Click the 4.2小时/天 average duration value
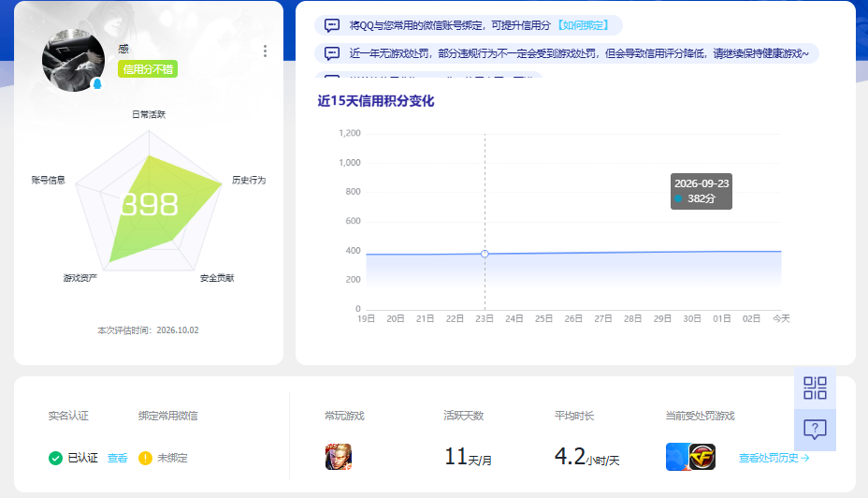 pyautogui.click(x=586, y=457)
